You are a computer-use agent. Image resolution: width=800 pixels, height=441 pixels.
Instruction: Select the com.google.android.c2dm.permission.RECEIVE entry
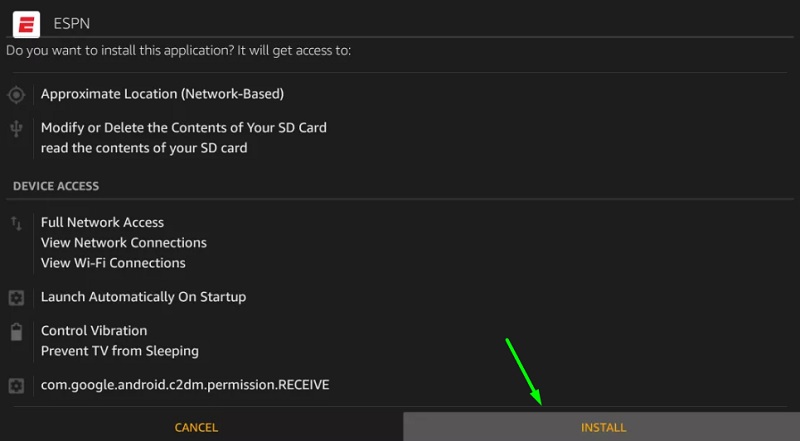185,385
